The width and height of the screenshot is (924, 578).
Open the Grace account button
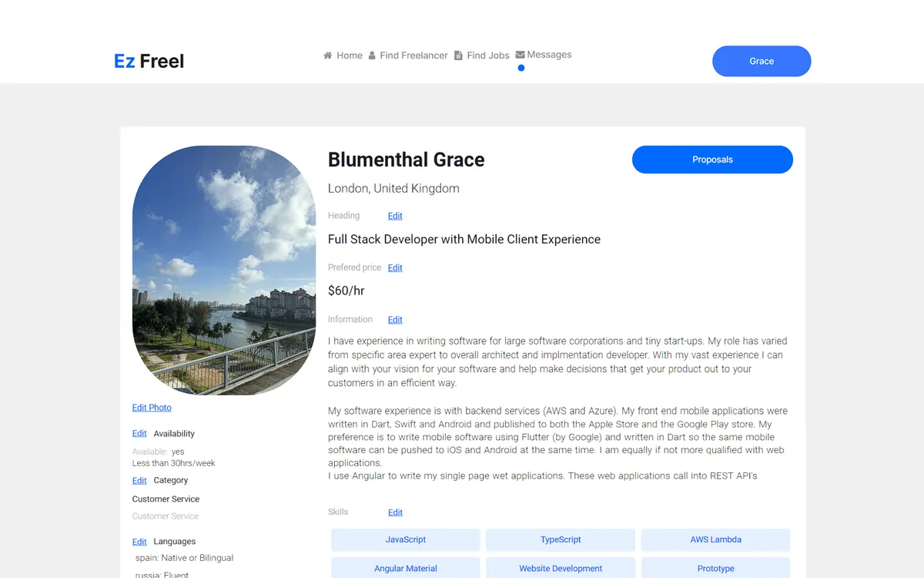[x=762, y=61]
